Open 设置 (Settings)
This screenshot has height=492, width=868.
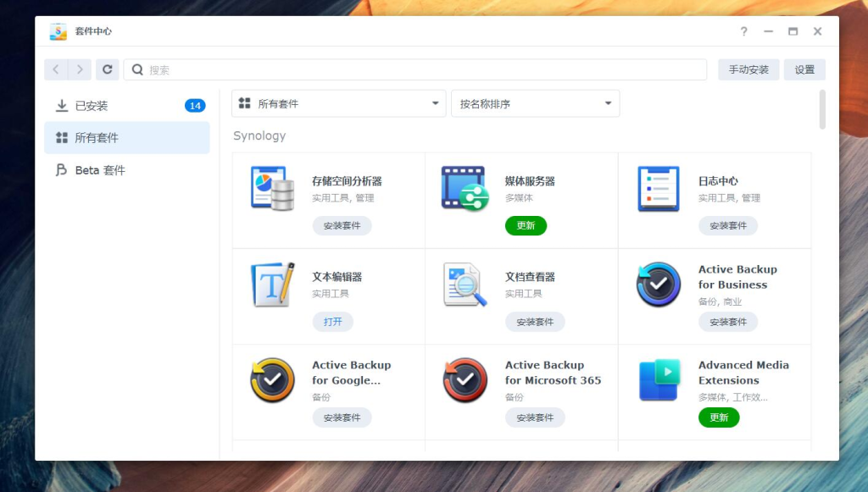804,69
